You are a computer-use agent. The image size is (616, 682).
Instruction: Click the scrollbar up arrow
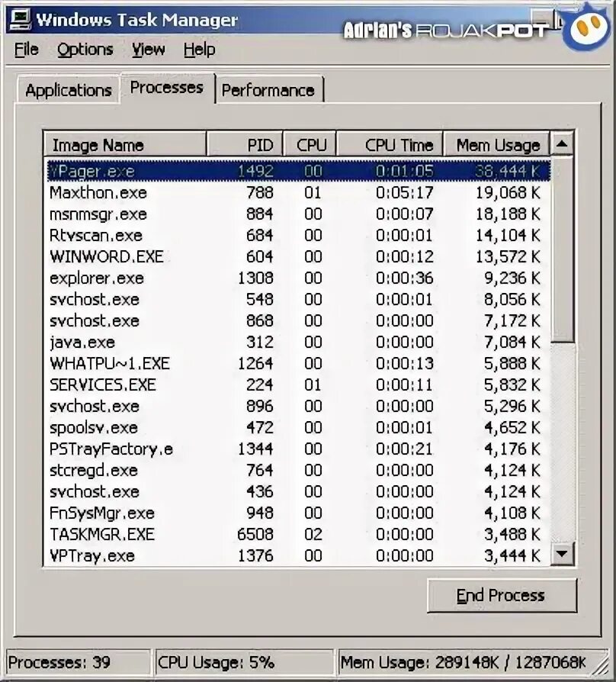click(562, 144)
